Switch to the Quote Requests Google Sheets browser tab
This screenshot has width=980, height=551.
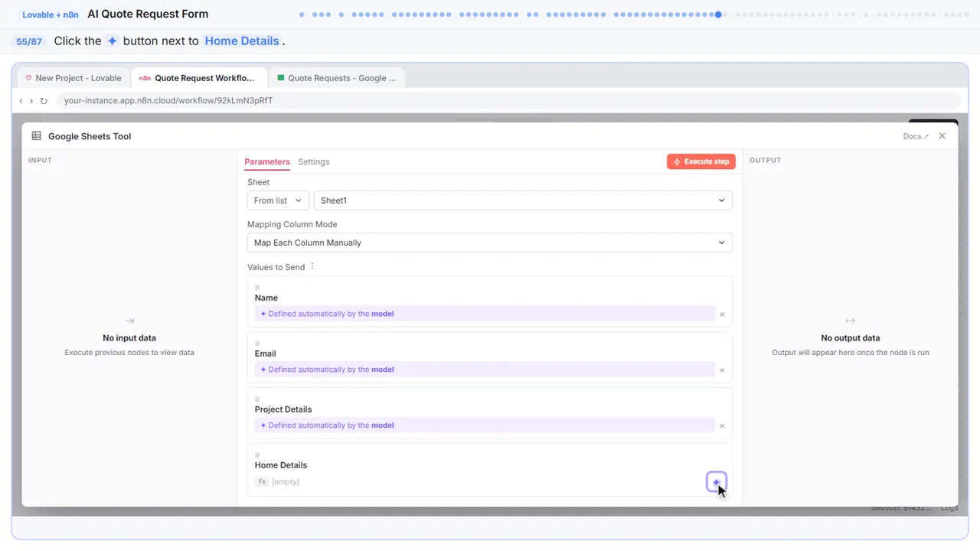tap(338, 78)
